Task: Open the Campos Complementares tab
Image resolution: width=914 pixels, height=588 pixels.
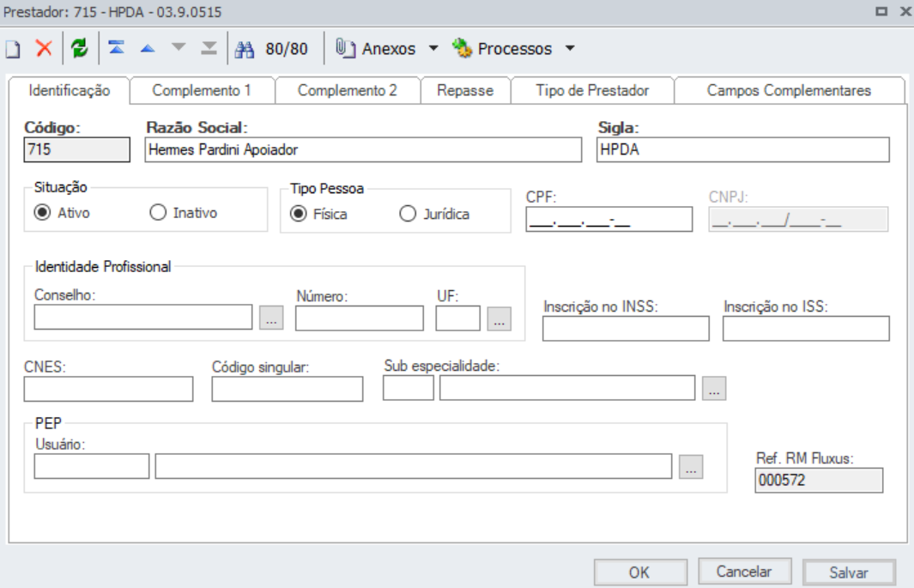Action: 789,90
